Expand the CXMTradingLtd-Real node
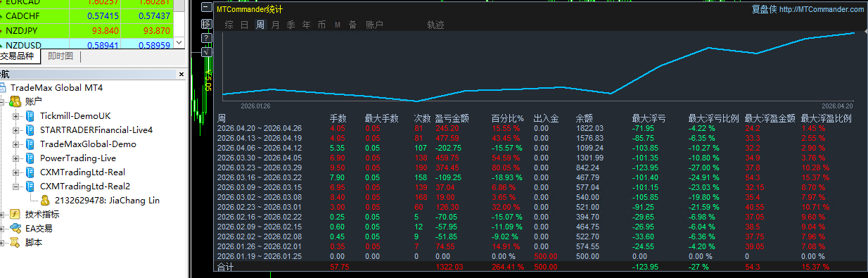 click(x=16, y=172)
